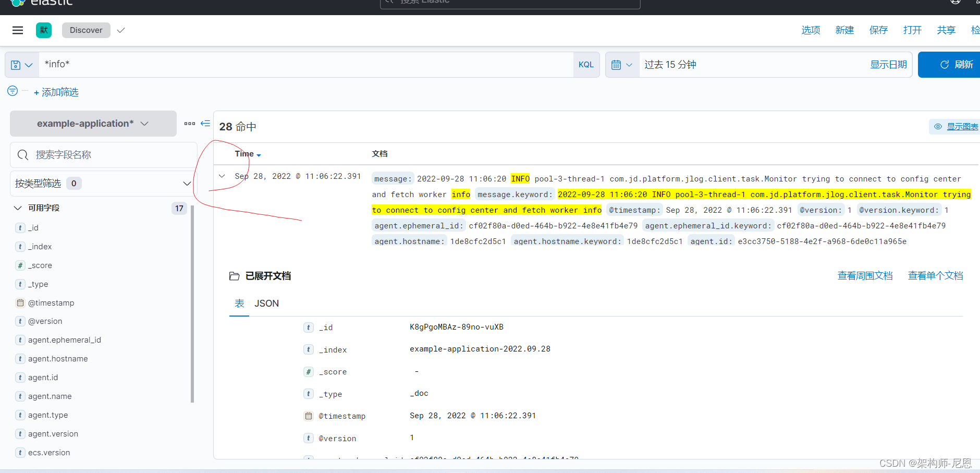Click the type icon of _id table row

[x=309, y=328]
